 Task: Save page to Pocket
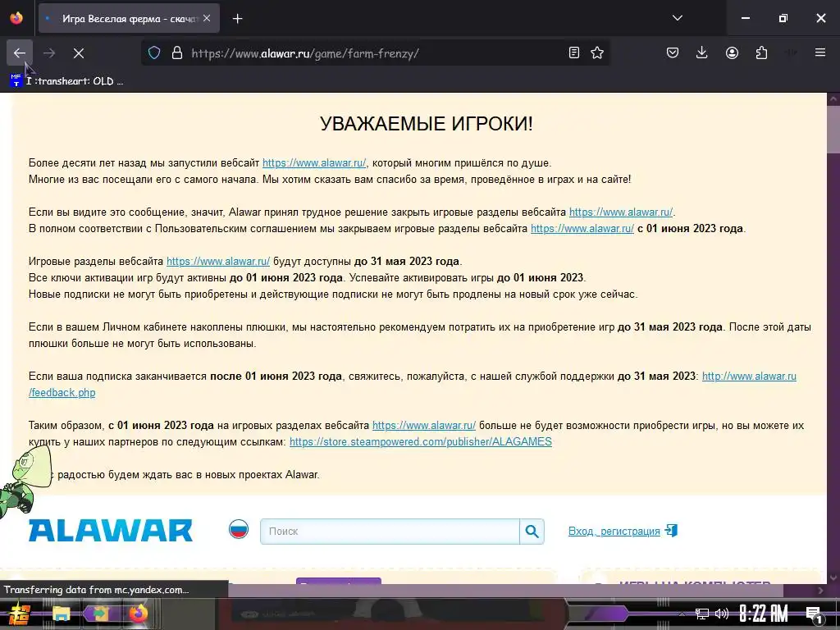coord(673,52)
